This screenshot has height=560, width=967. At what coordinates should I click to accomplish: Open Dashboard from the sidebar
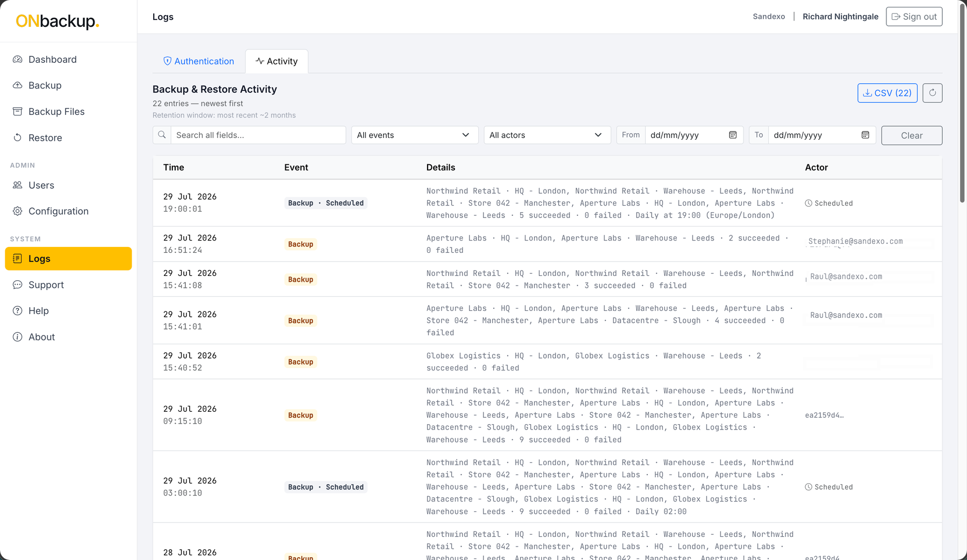(x=68, y=60)
